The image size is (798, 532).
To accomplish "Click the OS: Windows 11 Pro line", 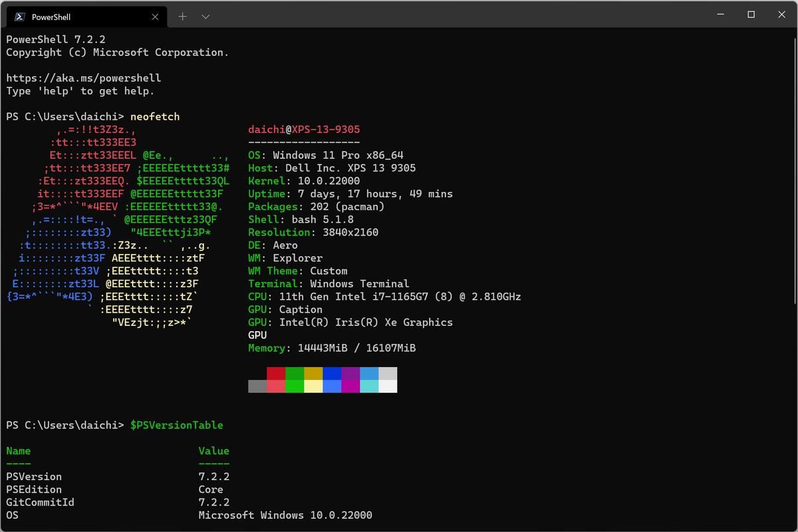I will pyautogui.click(x=326, y=155).
